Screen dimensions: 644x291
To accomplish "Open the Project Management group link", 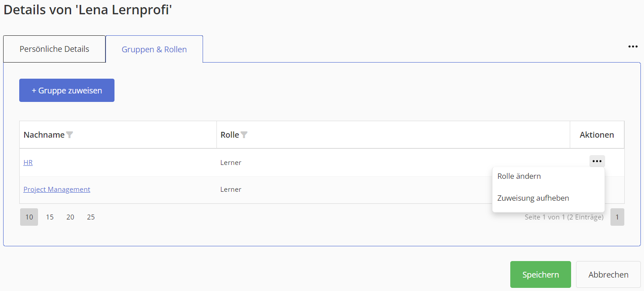I will tap(57, 190).
